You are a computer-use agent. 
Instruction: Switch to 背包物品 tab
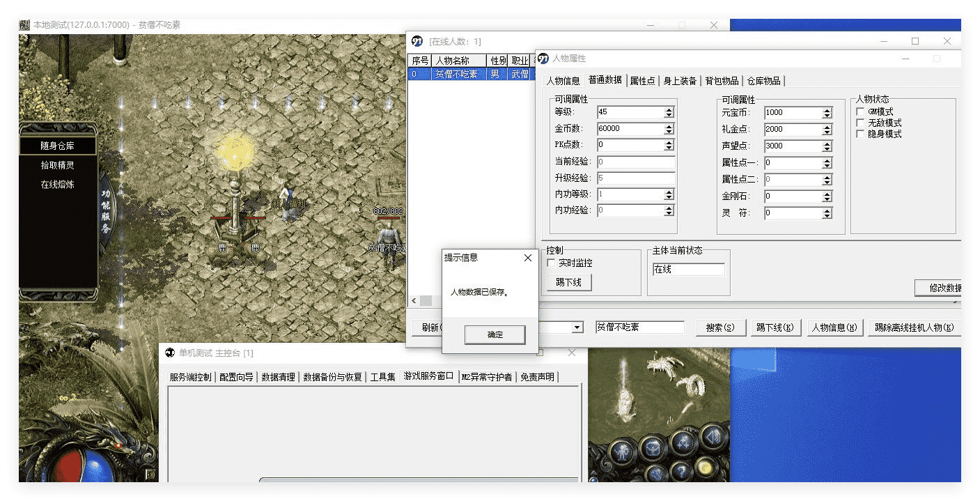(722, 81)
